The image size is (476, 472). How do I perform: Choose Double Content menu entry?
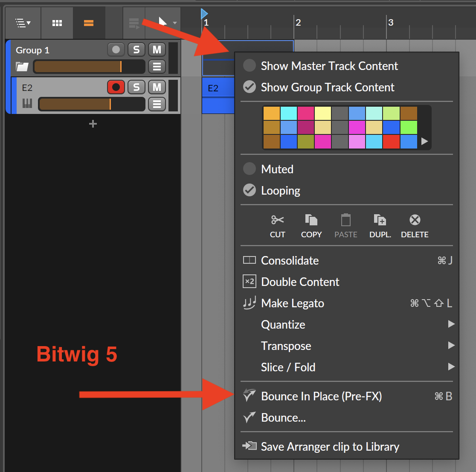(x=347, y=282)
